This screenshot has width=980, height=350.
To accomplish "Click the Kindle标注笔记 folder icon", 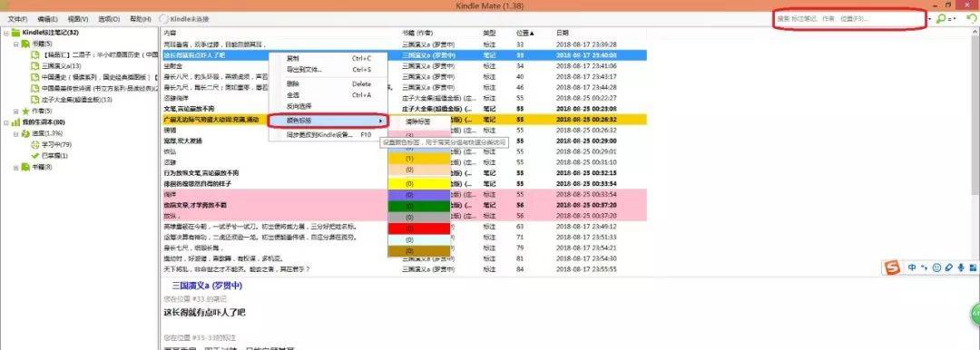I will (x=15, y=33).
